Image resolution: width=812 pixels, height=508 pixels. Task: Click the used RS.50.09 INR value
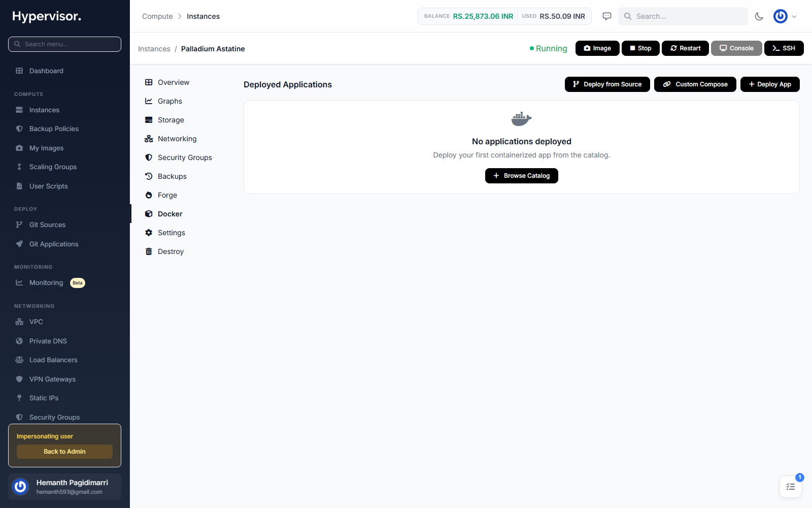tap(562, 16)
